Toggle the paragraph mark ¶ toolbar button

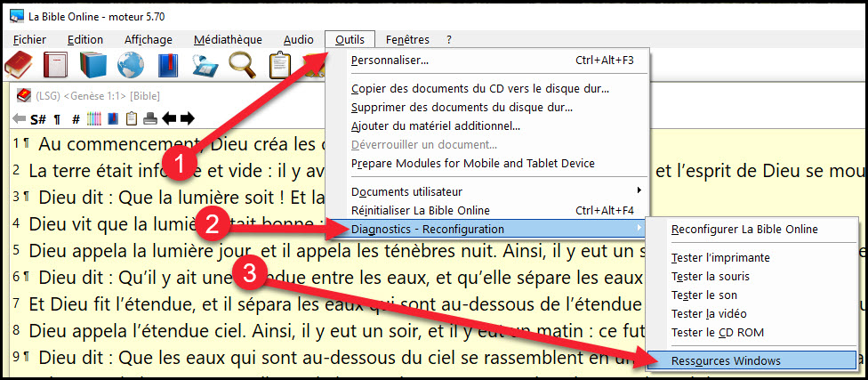pyautogui.click(x=56, y=118)
